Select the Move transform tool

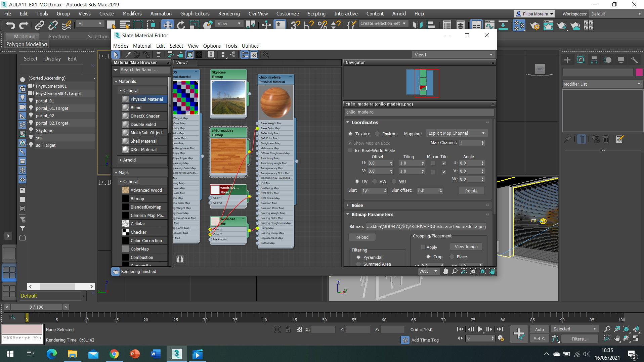pyautogui.click(x=167, y=25)
